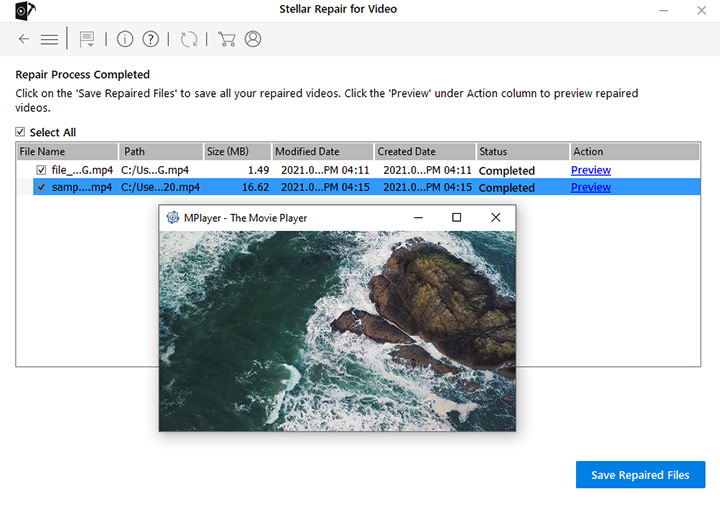The width and height of the screenshot is (720, 507).
Task: Sort by the Size (MB) column header
Action: click(237, 152)
